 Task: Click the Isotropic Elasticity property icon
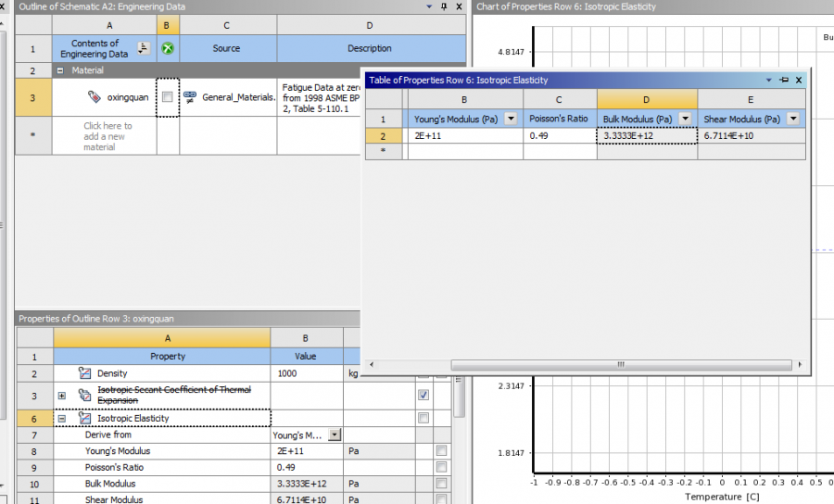pos(84,418)
